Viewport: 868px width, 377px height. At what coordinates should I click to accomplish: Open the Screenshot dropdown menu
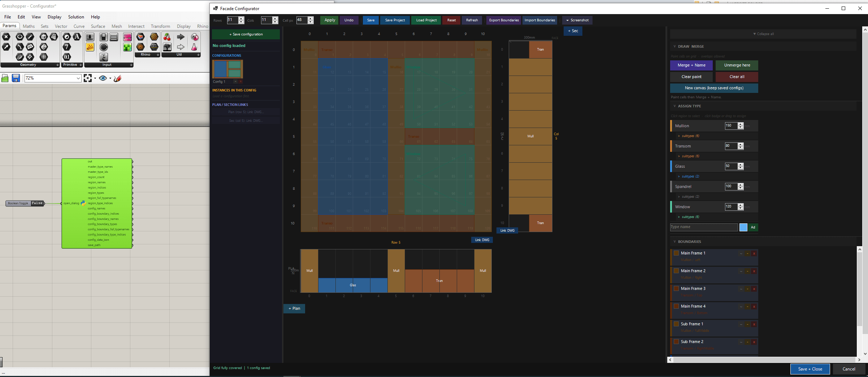577,20
